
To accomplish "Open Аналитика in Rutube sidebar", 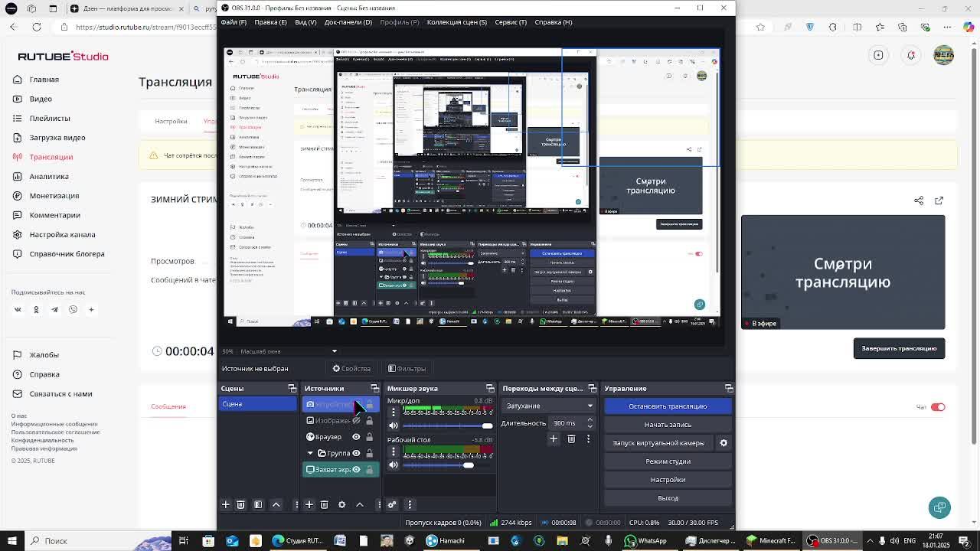I will [49, 177].
